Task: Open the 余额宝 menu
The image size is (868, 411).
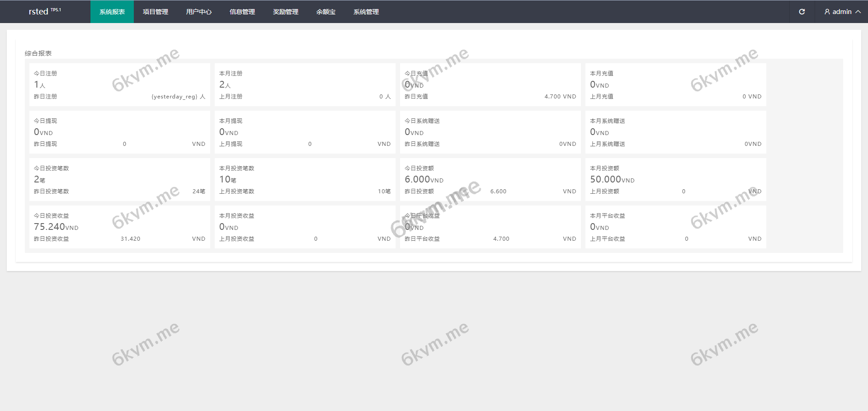Action: [326, 12]
